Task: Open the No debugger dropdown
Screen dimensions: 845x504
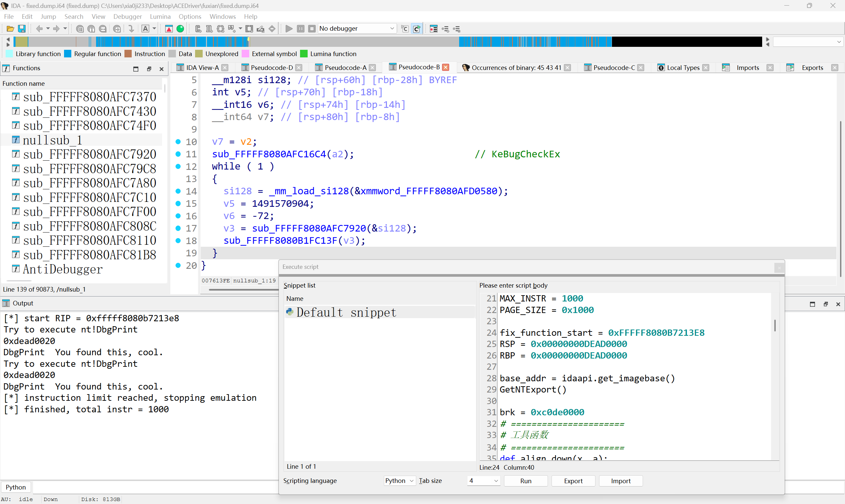Action: click(392, 28)
